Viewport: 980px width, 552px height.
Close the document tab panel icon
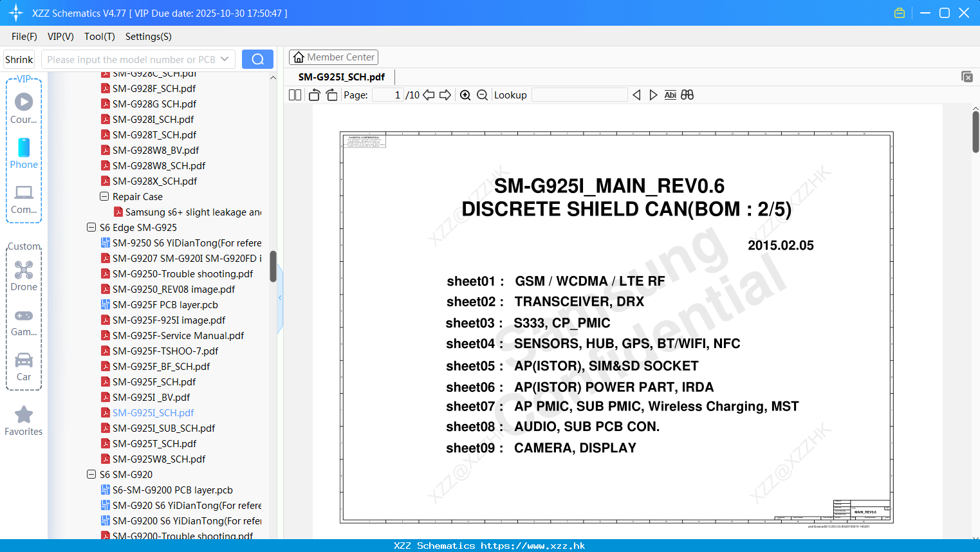[x=966, y=77]
